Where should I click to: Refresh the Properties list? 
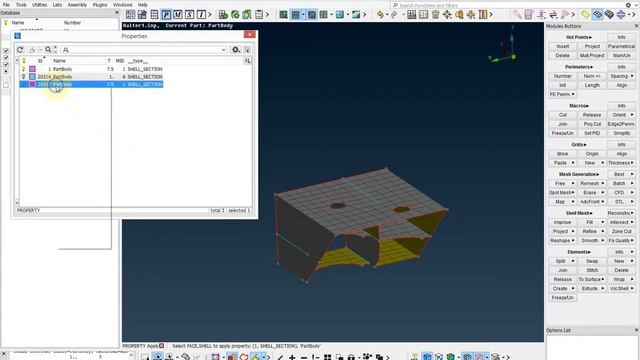[20, 49]
